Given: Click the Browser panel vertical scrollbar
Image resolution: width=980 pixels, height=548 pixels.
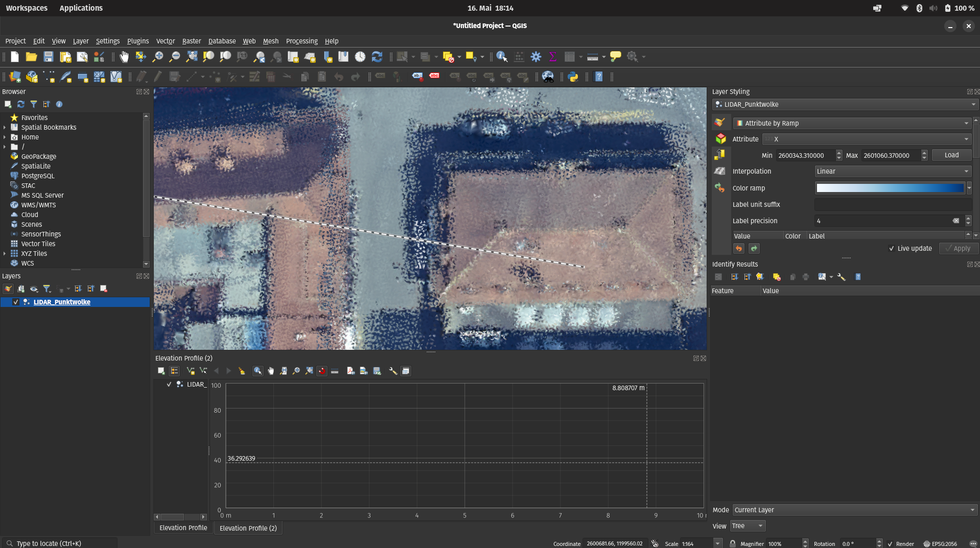Looking at the screenshot, I should pos(146,190).
